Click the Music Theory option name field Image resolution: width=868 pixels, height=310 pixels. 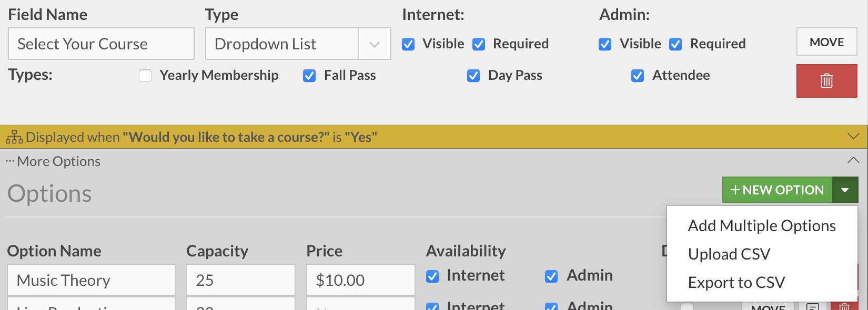[x=91, y=280]
